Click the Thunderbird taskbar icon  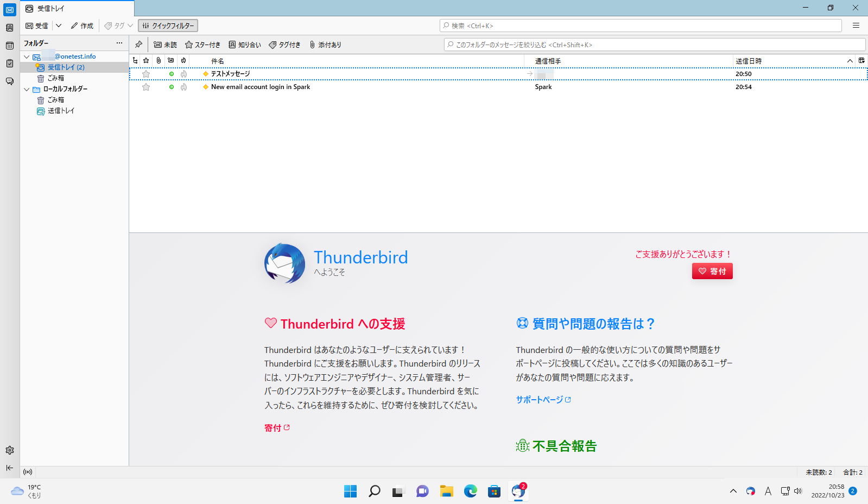tap(518, 492)
